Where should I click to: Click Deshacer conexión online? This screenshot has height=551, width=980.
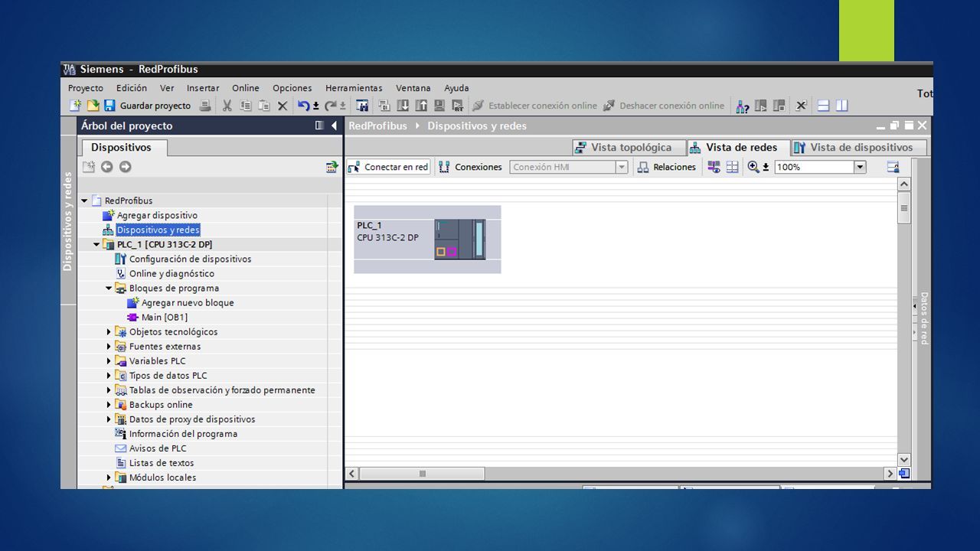coord(663,106)
